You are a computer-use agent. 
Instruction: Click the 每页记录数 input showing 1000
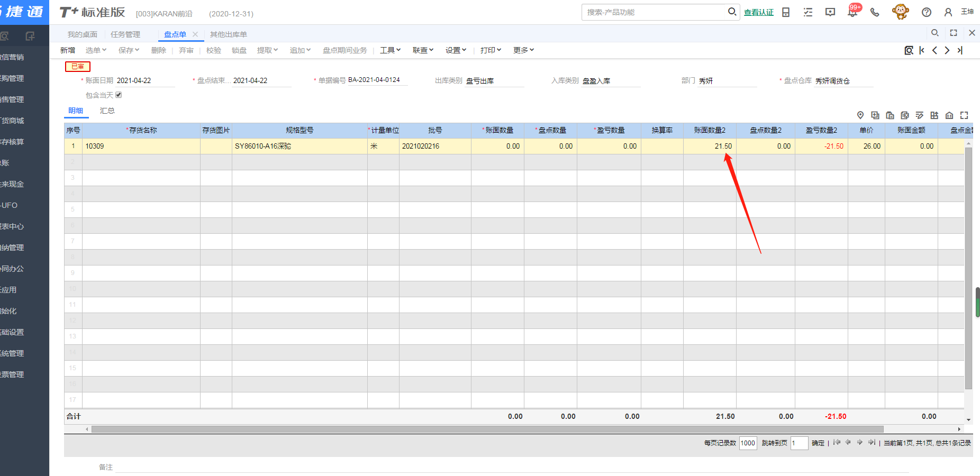pyautogui.click(x=748, y=443)
